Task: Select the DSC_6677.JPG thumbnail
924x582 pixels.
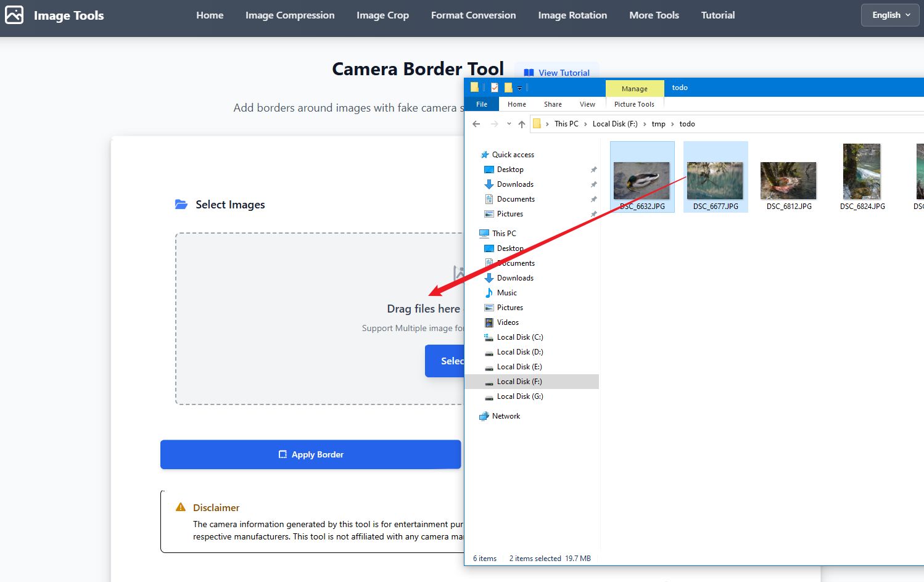Action: pyautogui.click(x=716, y=177)
